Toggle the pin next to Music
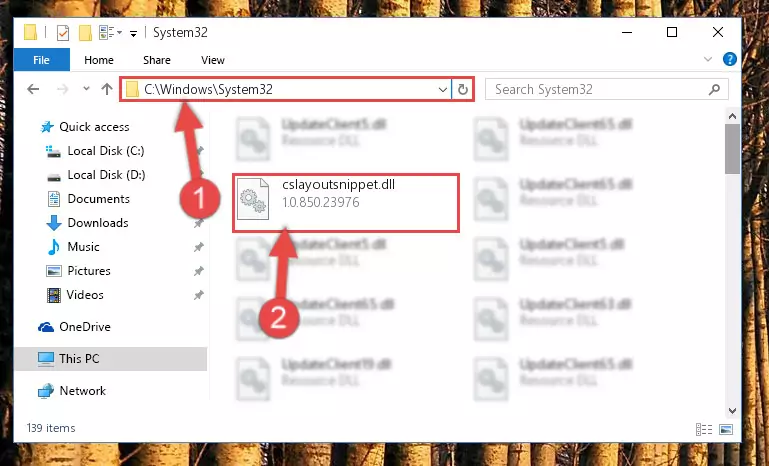769x466 pixels. point(199,247)
